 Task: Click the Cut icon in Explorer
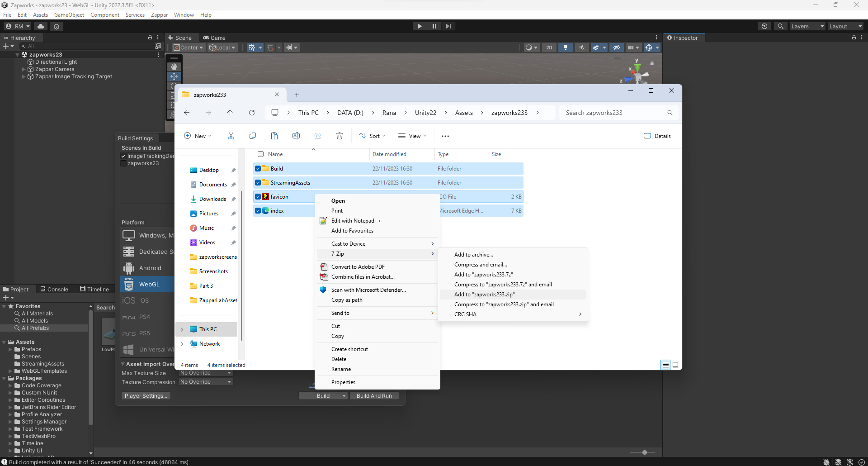(231, 136)
